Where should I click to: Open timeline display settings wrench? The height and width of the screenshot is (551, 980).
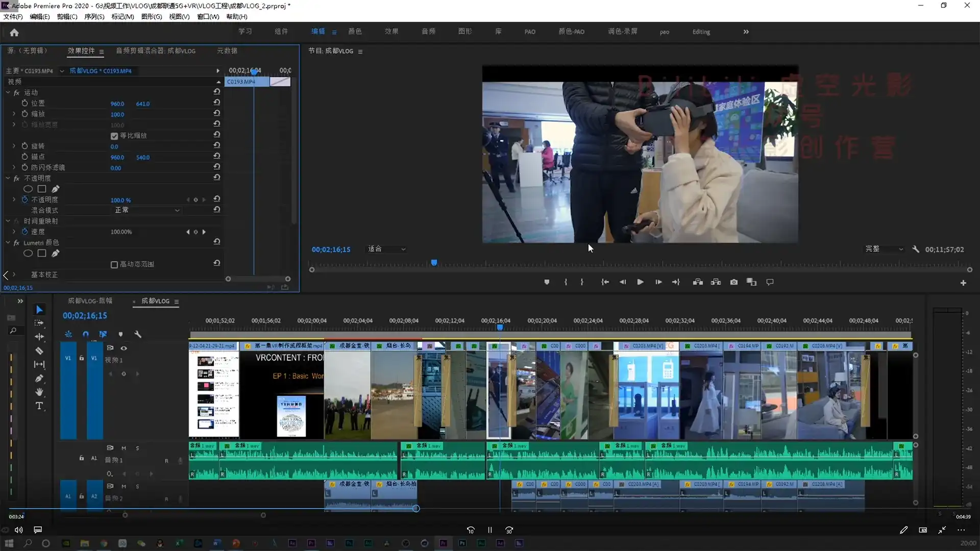tap(138, 334)
